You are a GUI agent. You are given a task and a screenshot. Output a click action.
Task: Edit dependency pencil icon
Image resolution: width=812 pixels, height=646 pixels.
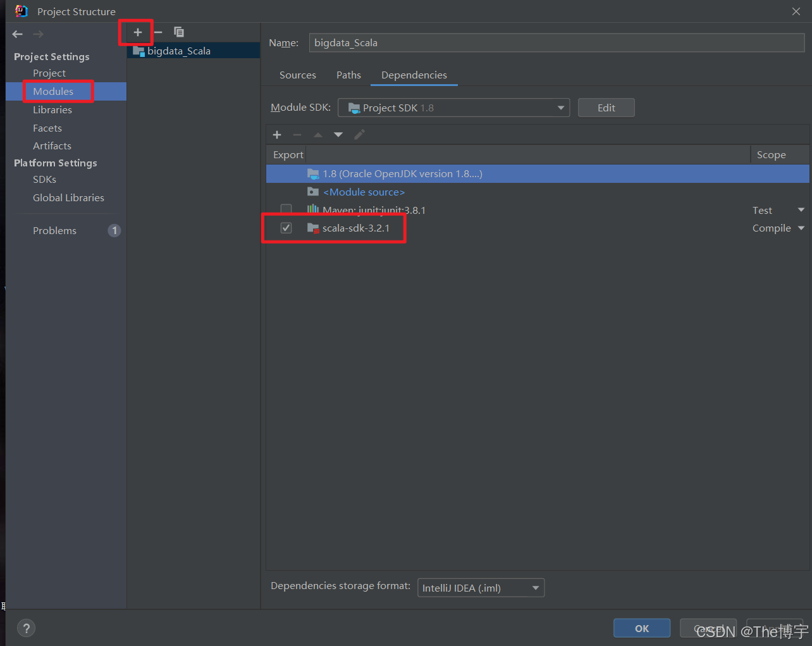359,135
